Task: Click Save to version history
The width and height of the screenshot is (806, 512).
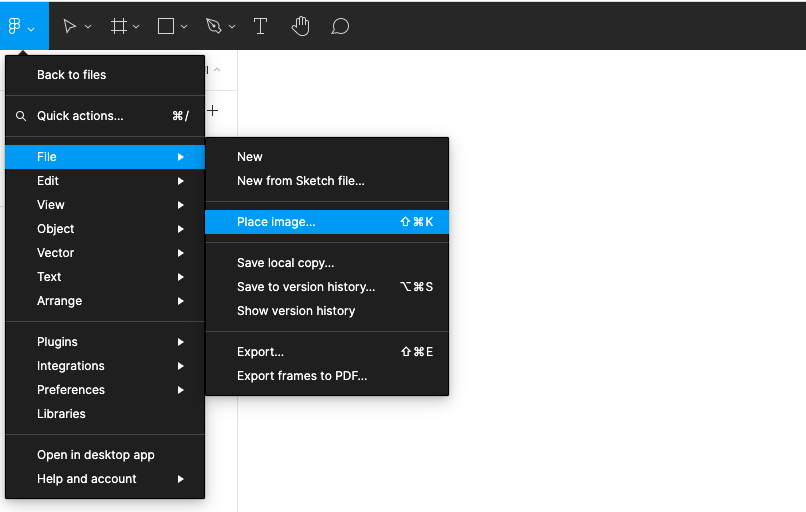Action: pyautogui.click(x=306, y=287)
